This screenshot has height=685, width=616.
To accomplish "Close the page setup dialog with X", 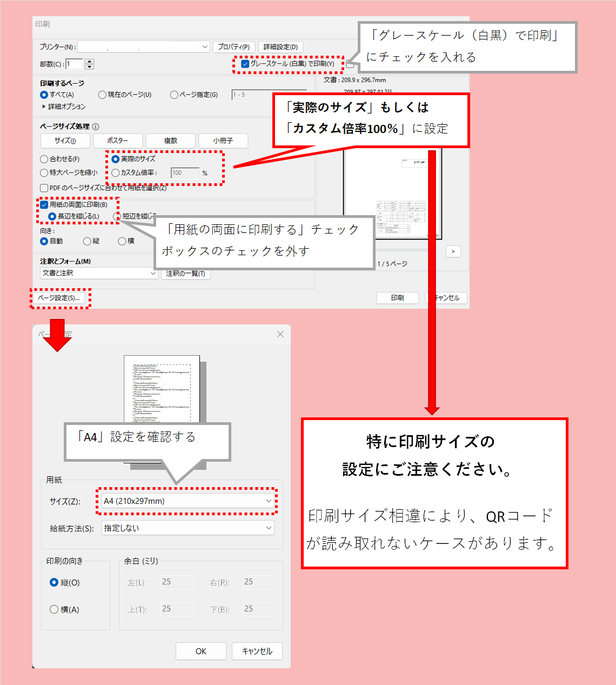I will pos(280,334).
